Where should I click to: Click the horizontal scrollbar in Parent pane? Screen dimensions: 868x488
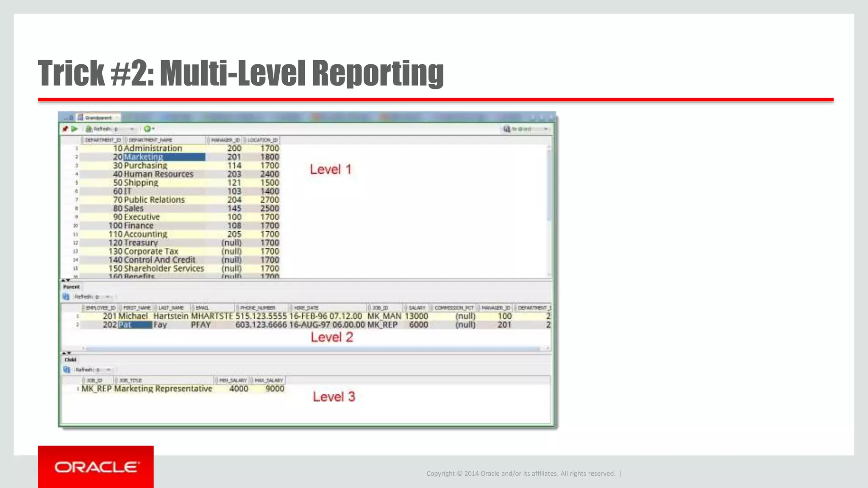313,348
